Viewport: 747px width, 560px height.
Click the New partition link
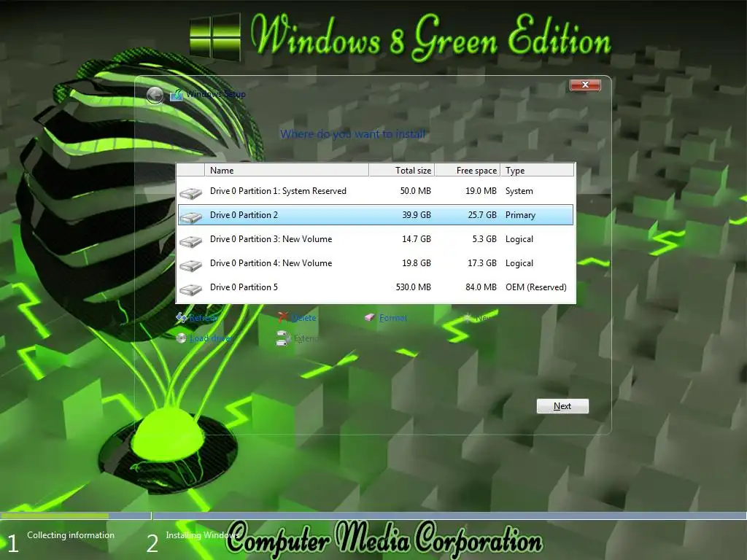coord(484,318)
